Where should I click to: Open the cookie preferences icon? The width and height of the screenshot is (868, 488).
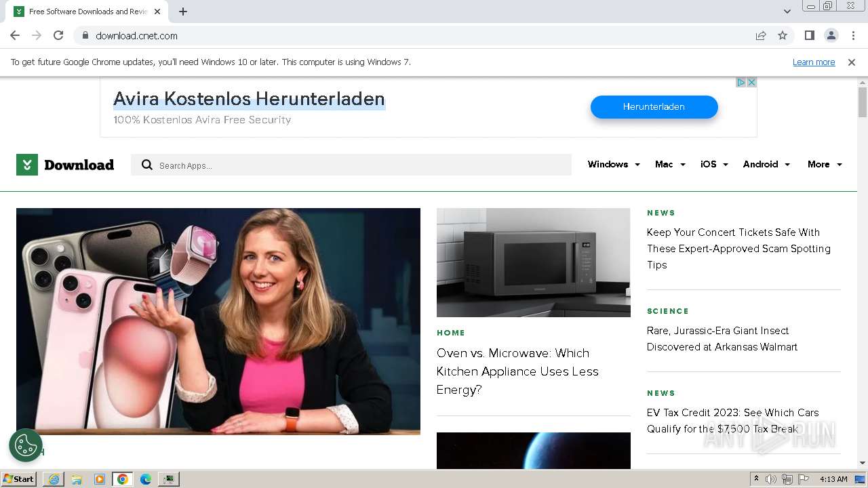click(x=26, y=445)
